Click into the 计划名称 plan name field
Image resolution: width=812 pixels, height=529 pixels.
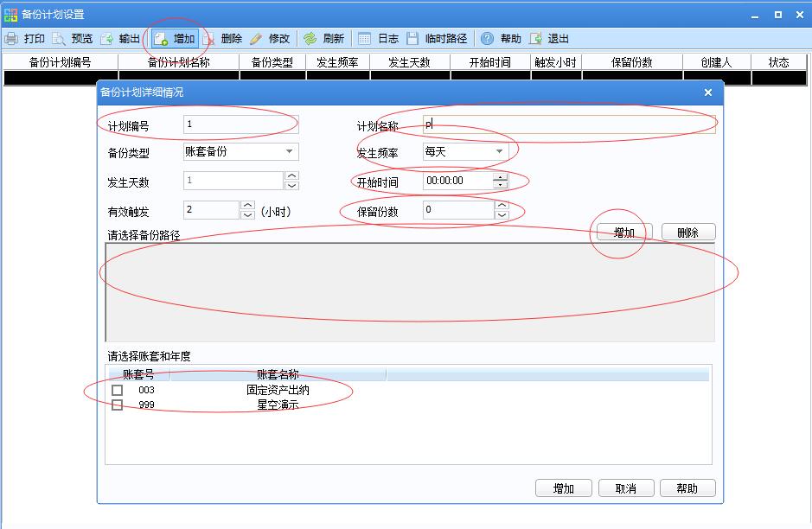(569, 124)
